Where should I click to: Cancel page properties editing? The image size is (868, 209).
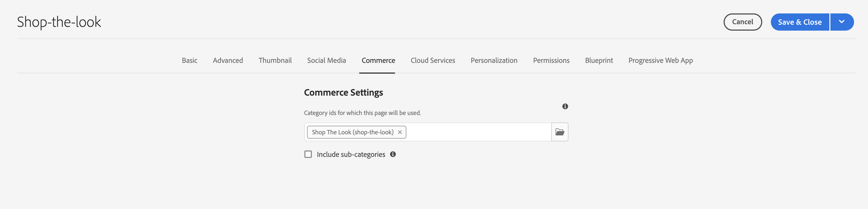point(742,22)
